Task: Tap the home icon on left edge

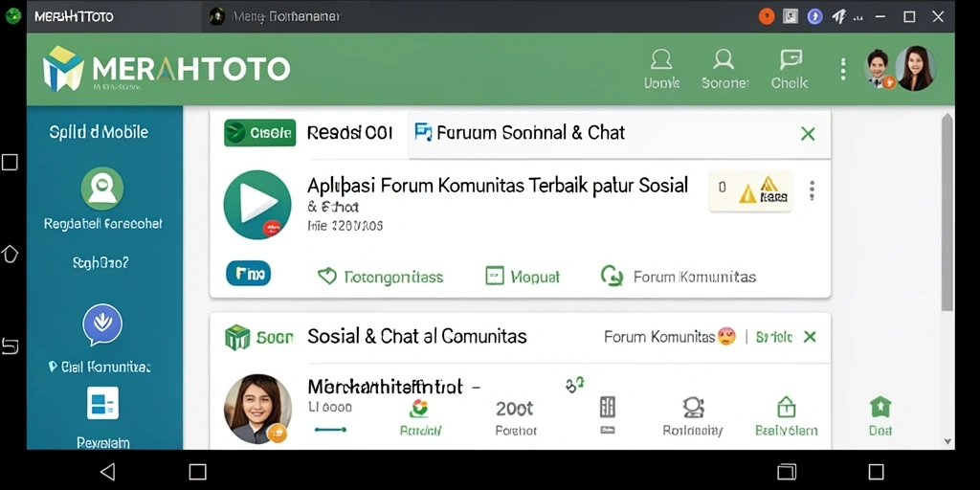Action: click(10, 254)
